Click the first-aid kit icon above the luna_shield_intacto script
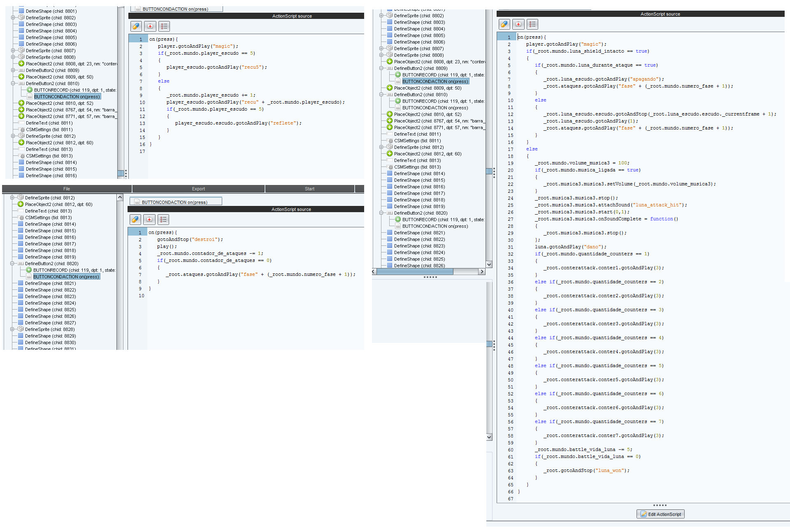Viewport: 790px width, 532px height. 518,24
